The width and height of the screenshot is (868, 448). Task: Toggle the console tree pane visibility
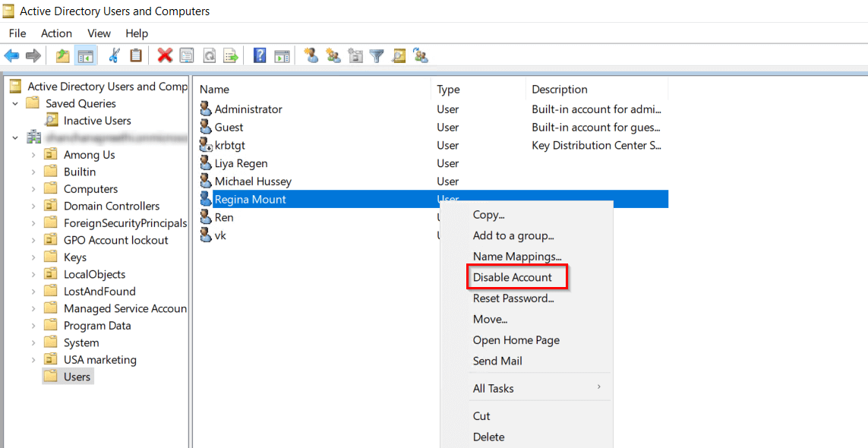click(86, 55)
